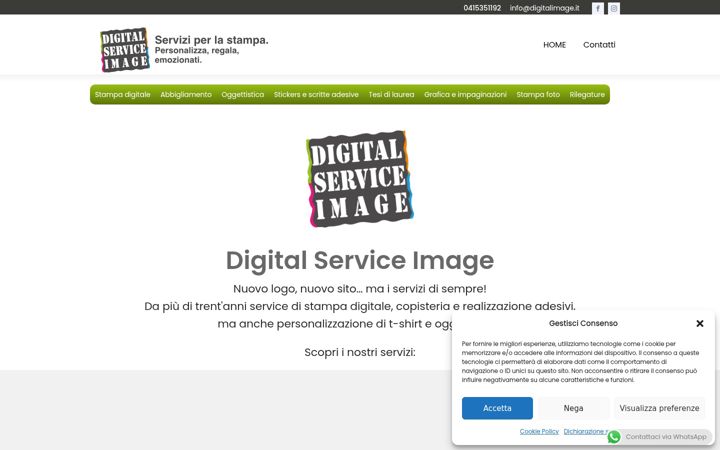Click the large central Digital Service Image logo
Screen dimensions: 720x450
point(360,179)
